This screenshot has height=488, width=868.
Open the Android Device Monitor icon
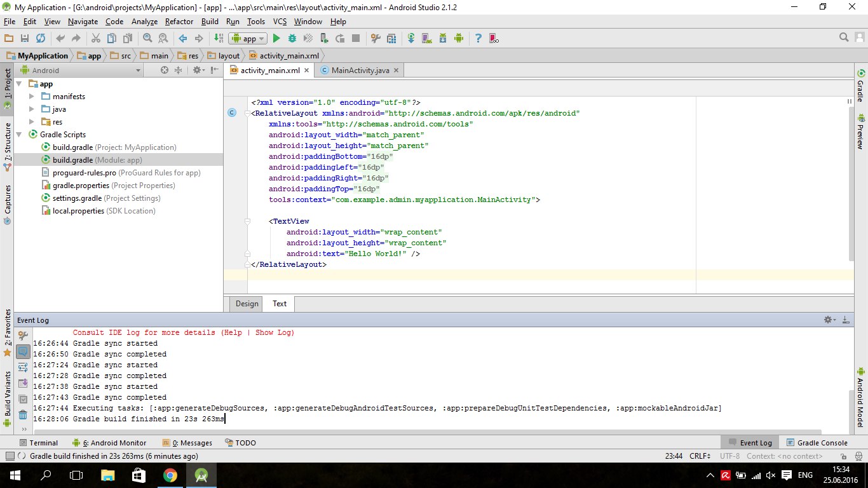tap(459, 38)
